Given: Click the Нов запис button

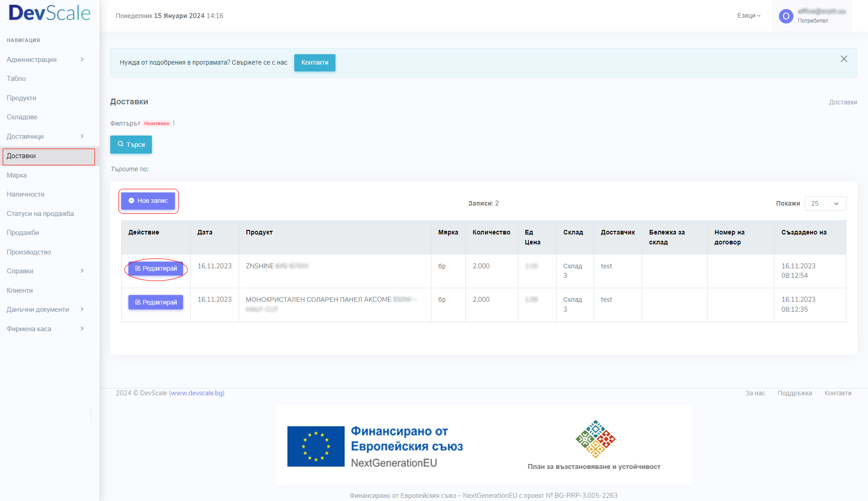Looking at the screenshot, I should point(148,201).
